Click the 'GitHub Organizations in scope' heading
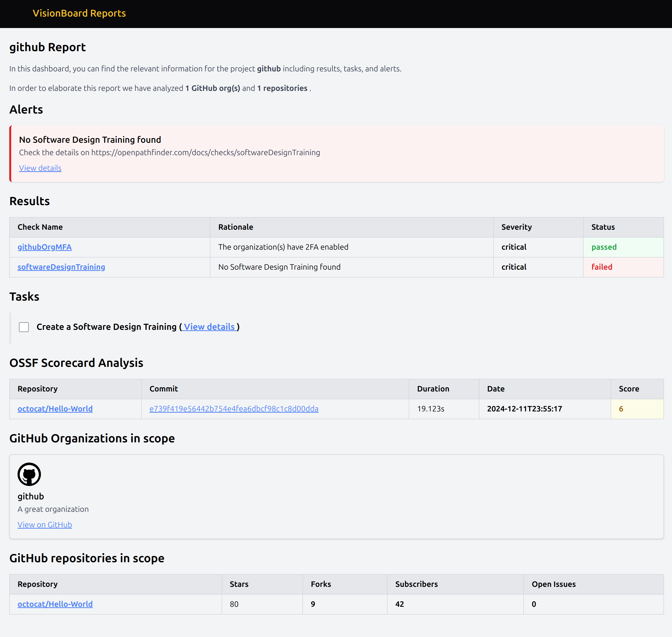This screenshot has height=637, width=672. click(92, 438)
